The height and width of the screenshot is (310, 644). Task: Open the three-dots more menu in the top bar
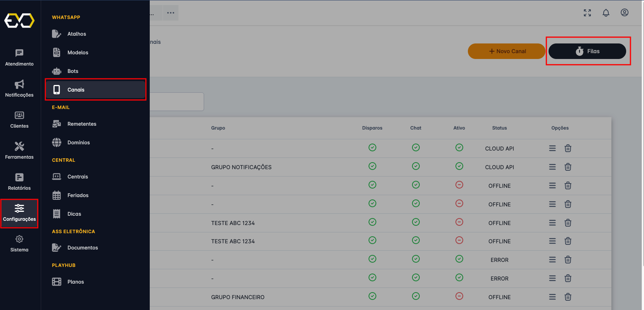click(x=170, y=13)
